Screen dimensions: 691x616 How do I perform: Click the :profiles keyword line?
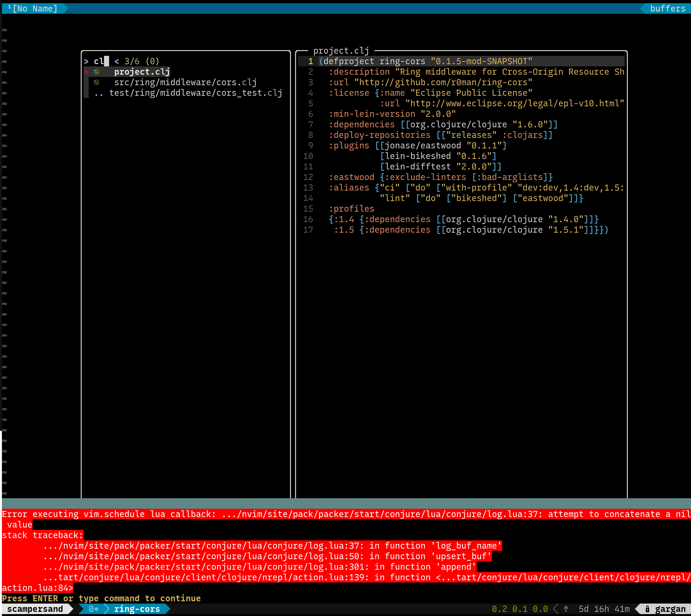(x=352, y=208)
